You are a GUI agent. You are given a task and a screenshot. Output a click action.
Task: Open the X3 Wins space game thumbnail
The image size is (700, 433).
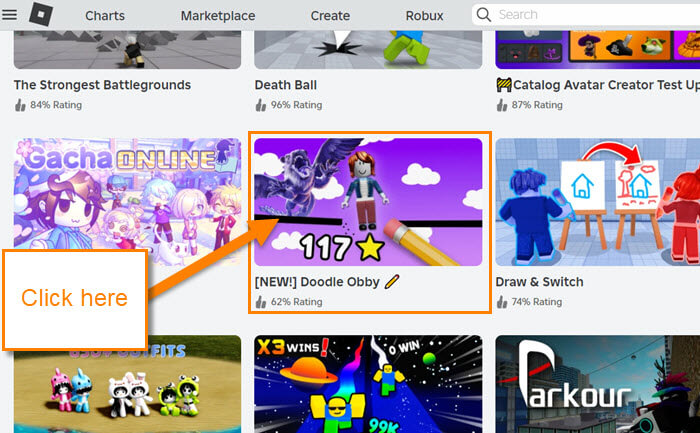click(368, 384)
